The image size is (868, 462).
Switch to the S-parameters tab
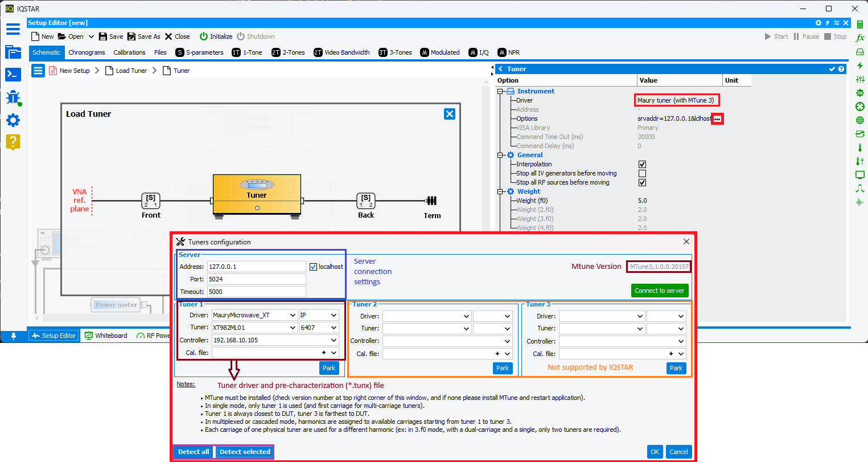(x=200, y=52)
